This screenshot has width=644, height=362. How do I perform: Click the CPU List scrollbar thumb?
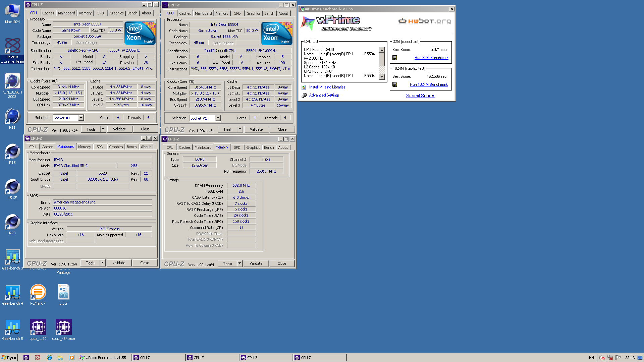click(382, 59)
